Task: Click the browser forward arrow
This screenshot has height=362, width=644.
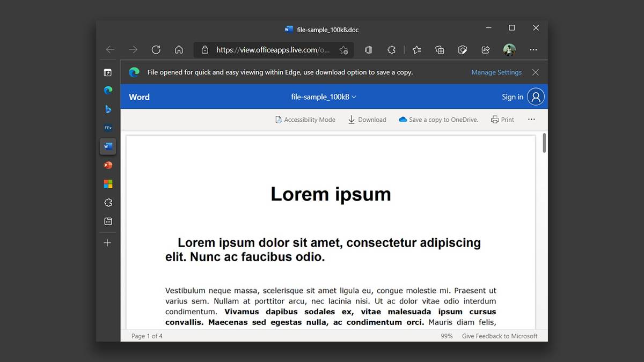Action: (133, 50)
